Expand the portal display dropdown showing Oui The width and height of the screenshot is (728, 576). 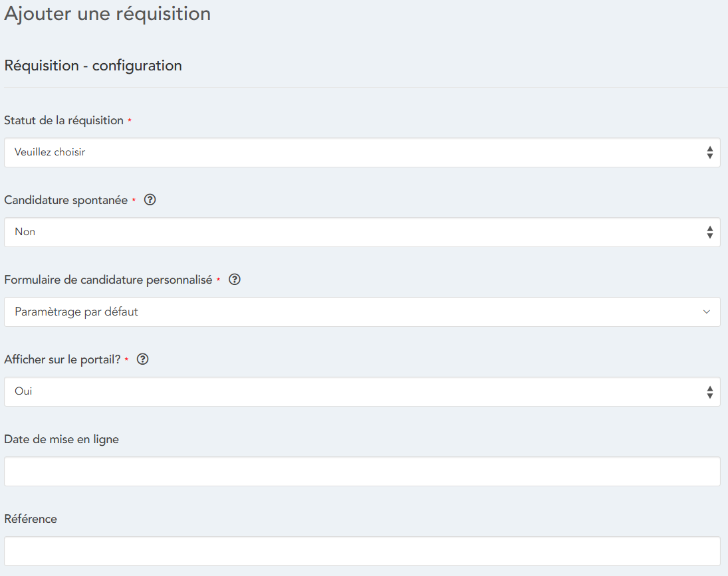tap(359, 392)
